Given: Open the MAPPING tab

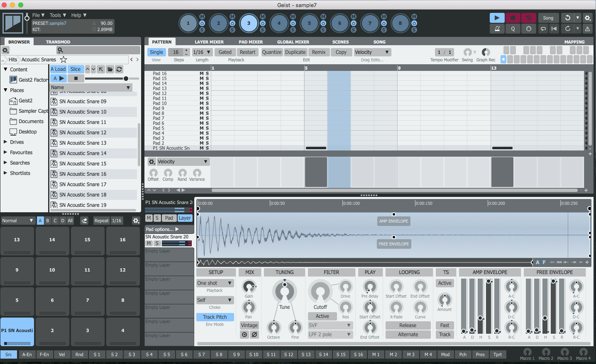Looking at the screenshot, I should (574, 42).
